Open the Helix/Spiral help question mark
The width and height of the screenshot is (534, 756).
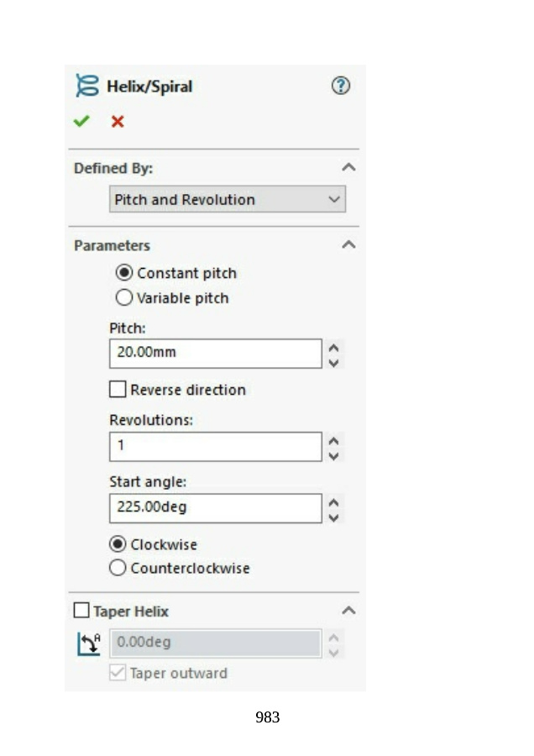[x=341, y=86]
